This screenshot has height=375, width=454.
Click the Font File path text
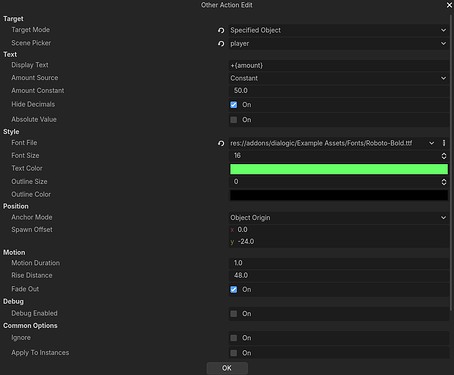pos(321,143)
